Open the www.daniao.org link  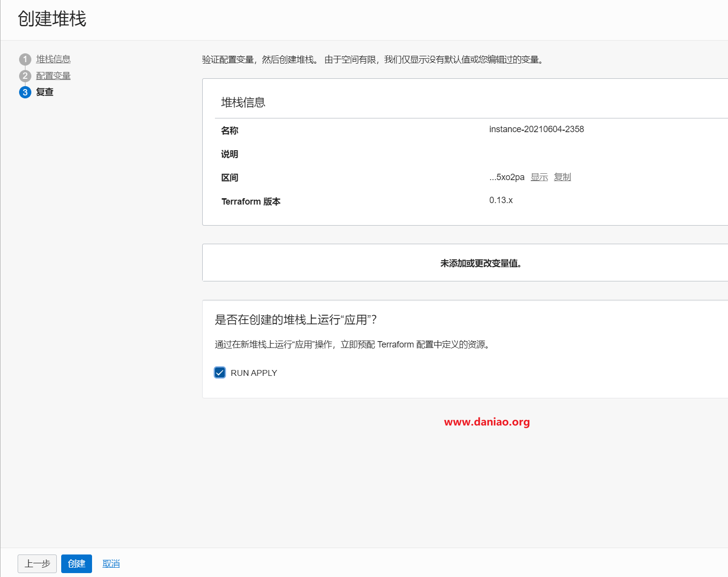[x=487, y=422]
